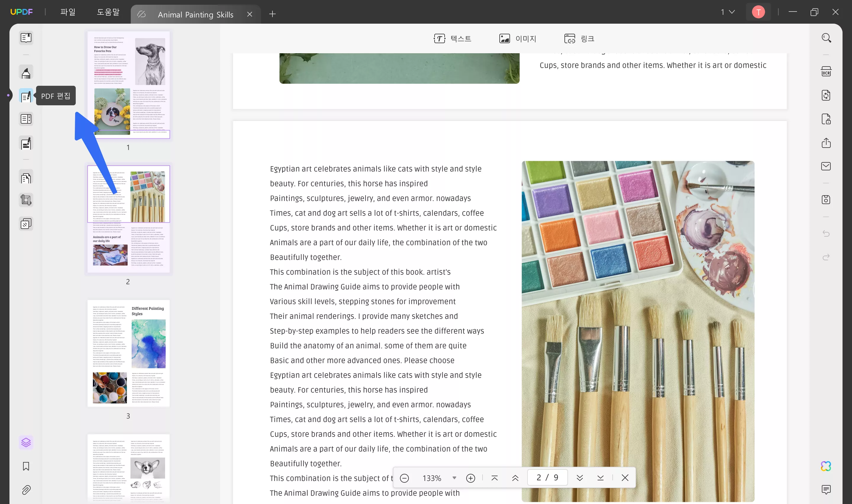852x504 pixels.
Task: Open the user account avatar T
Action: click(758, 12)
